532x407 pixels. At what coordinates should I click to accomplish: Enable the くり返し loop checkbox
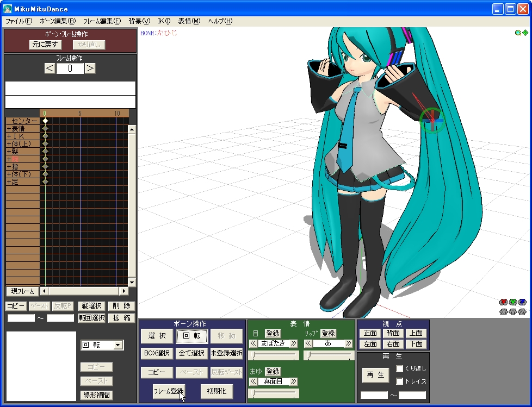coord(400,368)
